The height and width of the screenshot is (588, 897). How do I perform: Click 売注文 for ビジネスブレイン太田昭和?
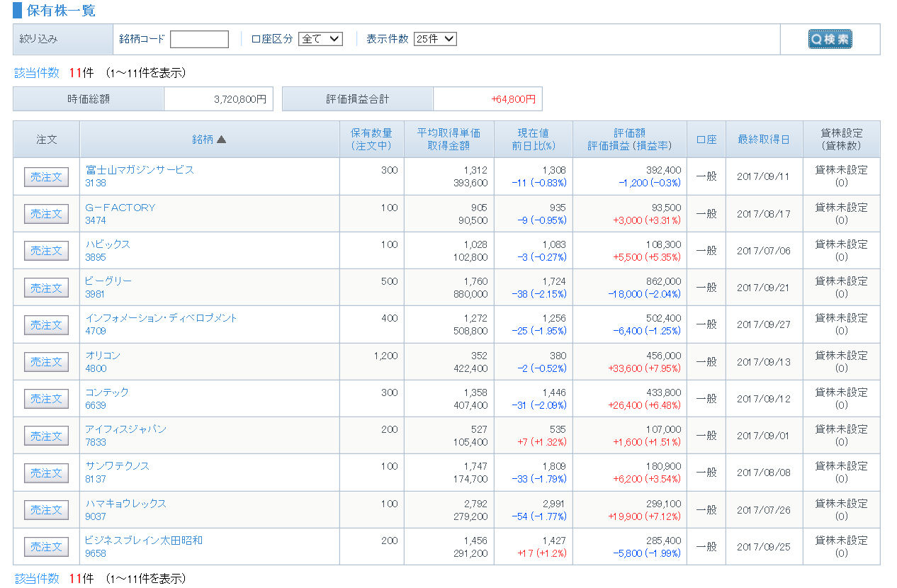pyautogui.click(x=46, y=547)
